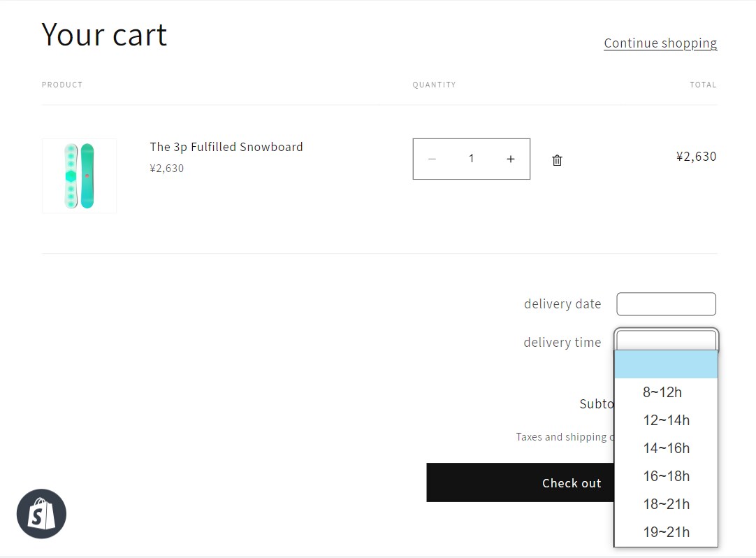The width and height of the screenshot is (756, 558).
Task: Collapse the delivery time dropdown box
Action: (667, 340)
